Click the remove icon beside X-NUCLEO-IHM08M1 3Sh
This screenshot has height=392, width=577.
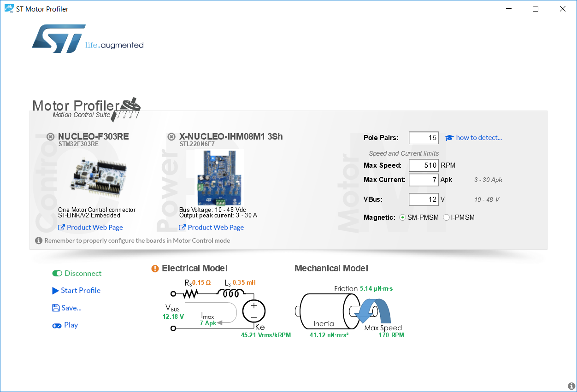tap(171, 136)
